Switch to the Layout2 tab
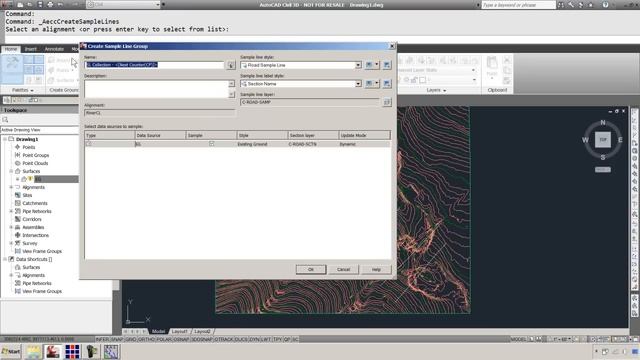The image size is (640, 360). tap(202, 331)
